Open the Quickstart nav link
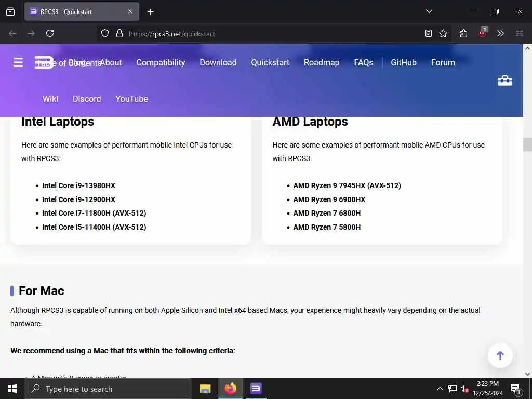This screenshot has height=399, width=532. point(270,62)
